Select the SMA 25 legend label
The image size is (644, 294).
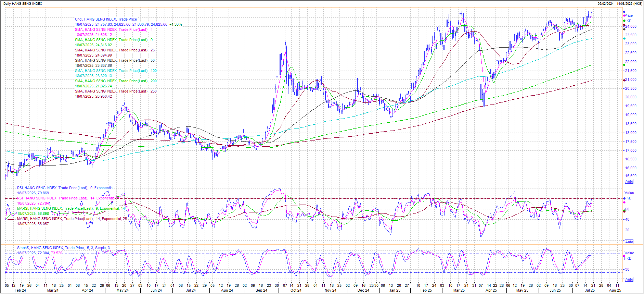115,50
